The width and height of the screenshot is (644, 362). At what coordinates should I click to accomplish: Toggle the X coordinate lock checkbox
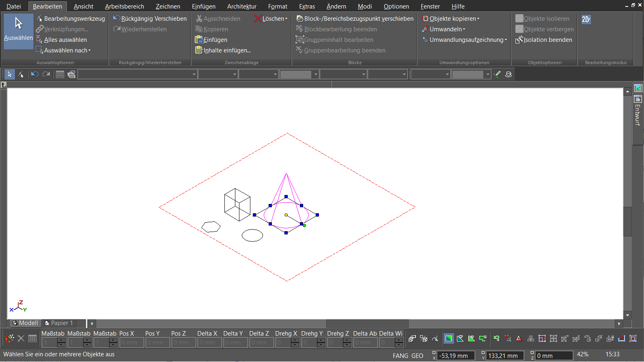[x=434, y=353]
